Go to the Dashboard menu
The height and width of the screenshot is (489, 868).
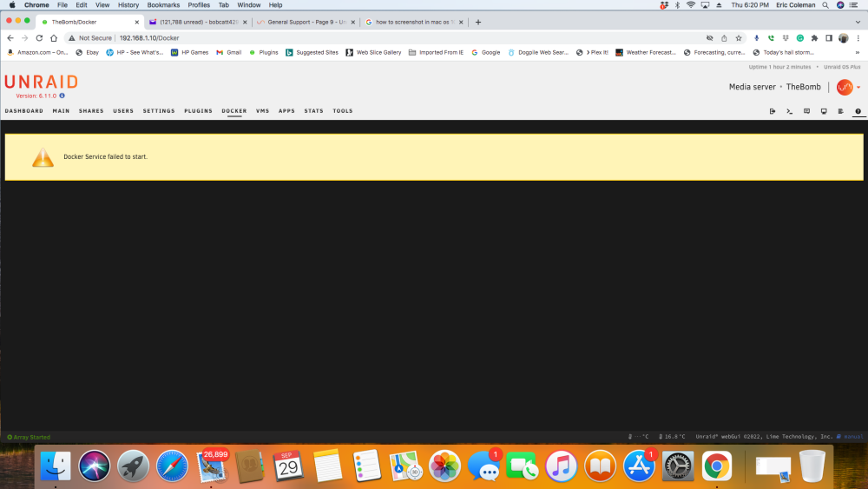pos(23,111)
